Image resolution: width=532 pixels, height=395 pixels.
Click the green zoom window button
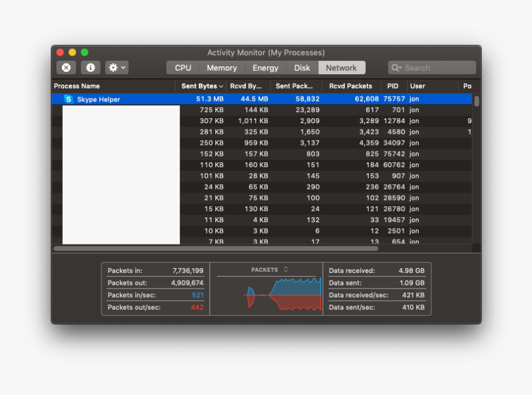[85, 53]
